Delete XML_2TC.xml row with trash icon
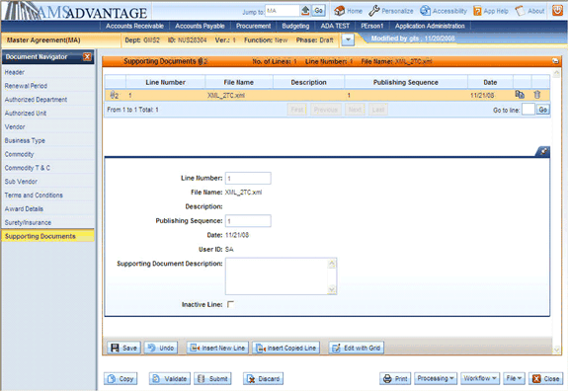Image resolution: width=569 pixels, height=392 pixels. point(537,95)
